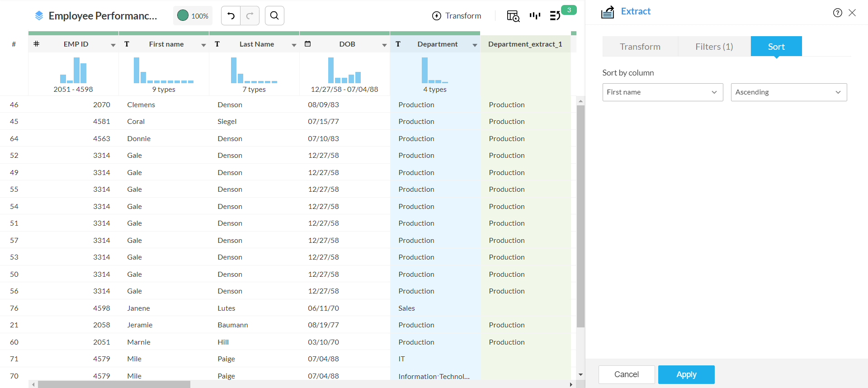Expand the First name column header menu
The image size is (868, 388).
(203, 45)
